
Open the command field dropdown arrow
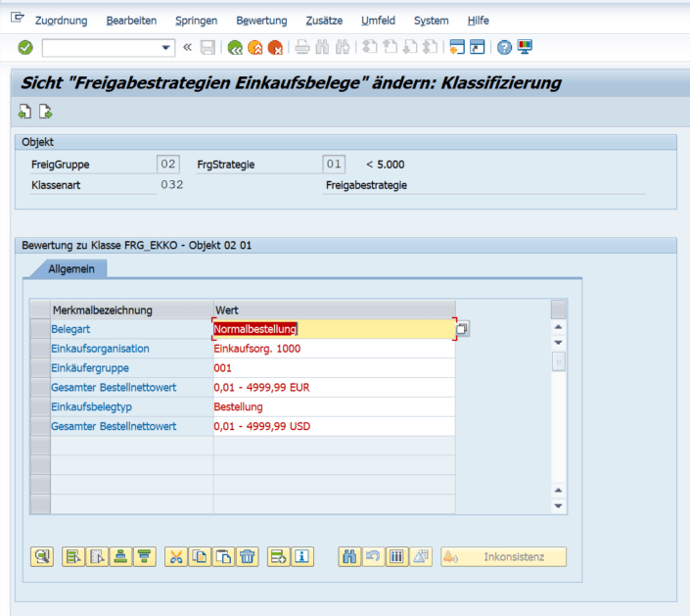(x=165, y=48)
